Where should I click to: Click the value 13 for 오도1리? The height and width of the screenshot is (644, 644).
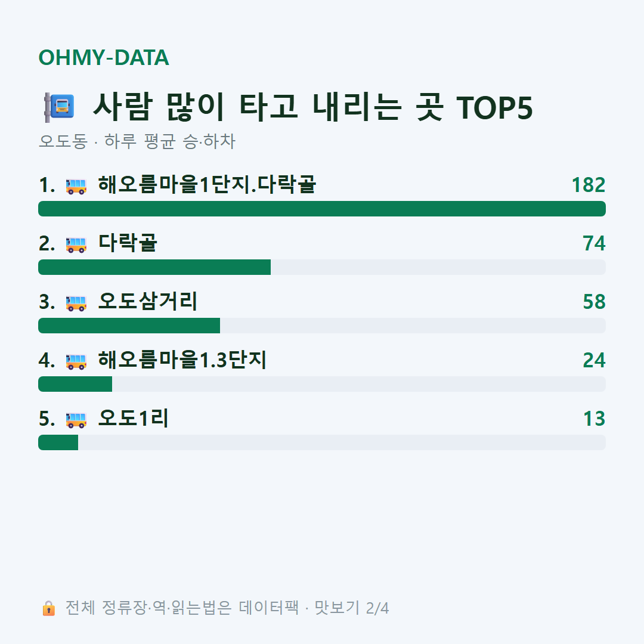595,419
